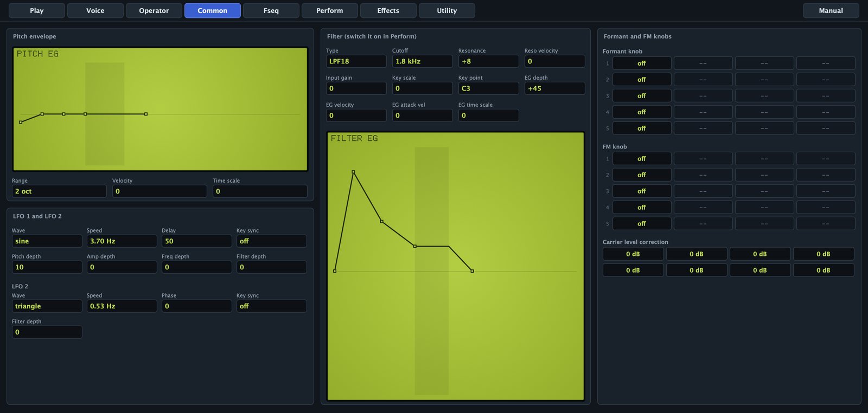The width and height of the screenshot is (868, 413).
Task: Toggle LFO 1 Key sync off field
Action: pyautogui.click(x=271, y=241)
